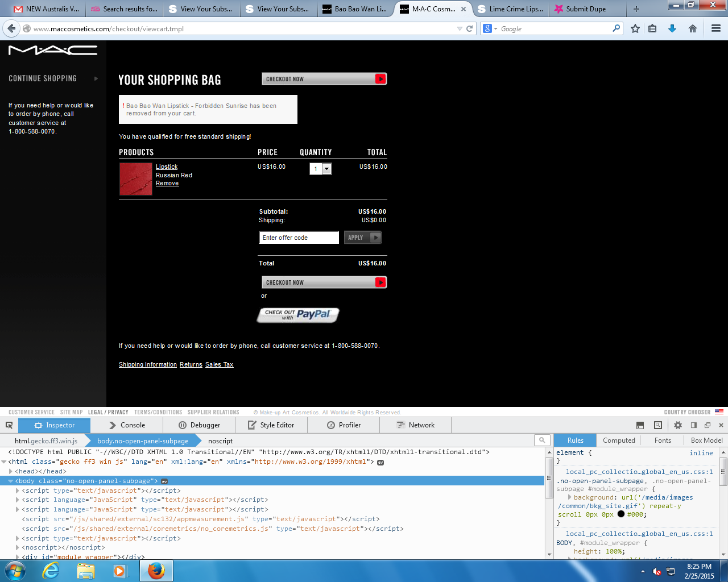Click the bottom Checkout Now button
The image size is (728, 582).
(x=324, y=282)
